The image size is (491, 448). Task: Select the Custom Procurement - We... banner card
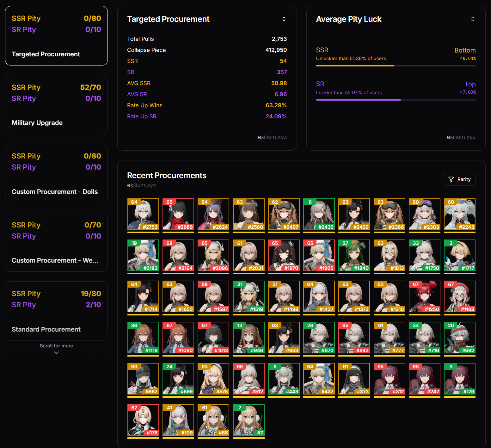click(56, 242)
